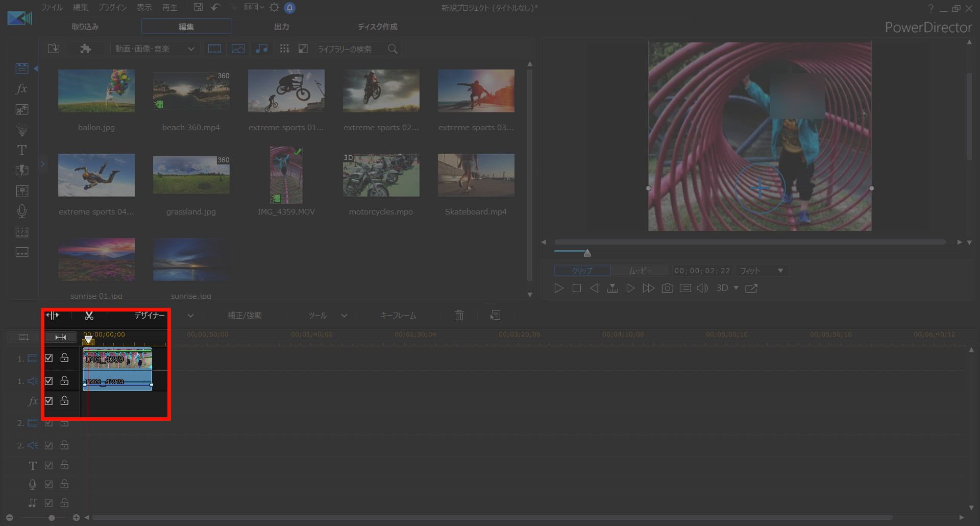Uncheck the fx track enable checkbox

point(48,401)
